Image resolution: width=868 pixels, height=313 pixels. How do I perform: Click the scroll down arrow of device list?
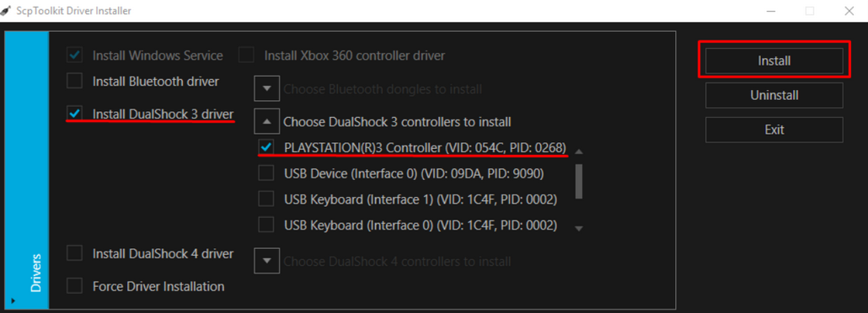click(x=579, y=228)
